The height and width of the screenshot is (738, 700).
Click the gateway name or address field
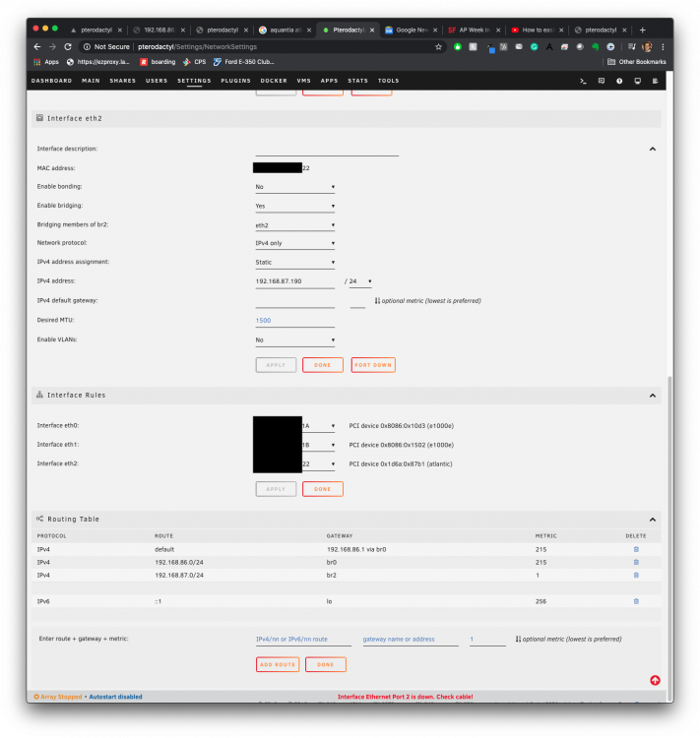click(411, 640)
